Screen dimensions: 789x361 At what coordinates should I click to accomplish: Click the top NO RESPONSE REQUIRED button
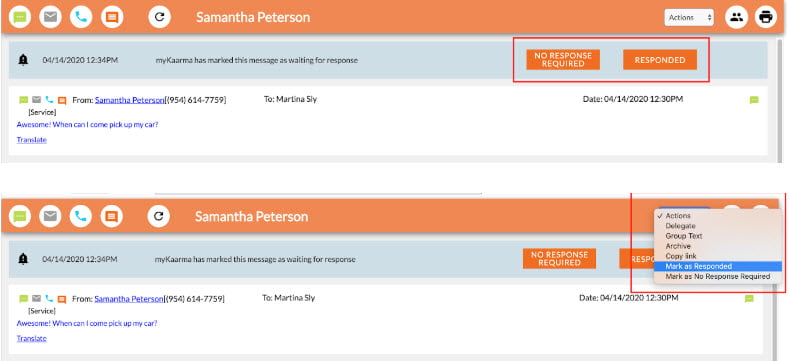563,60
